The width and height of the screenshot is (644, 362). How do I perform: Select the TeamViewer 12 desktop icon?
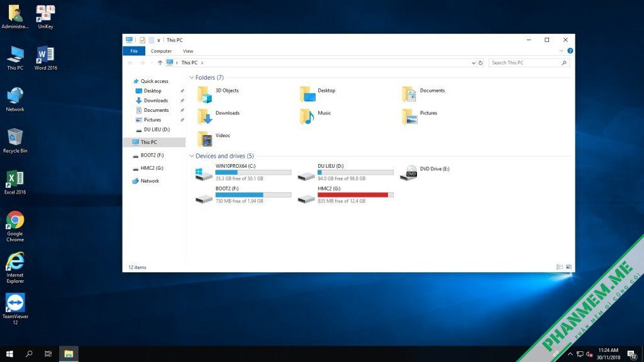(15, 309)
